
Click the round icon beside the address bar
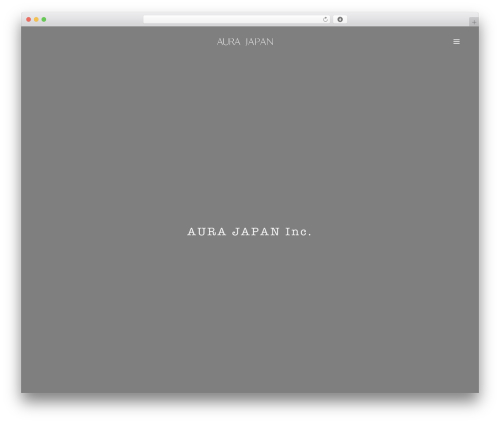click(x=340, y=19)
